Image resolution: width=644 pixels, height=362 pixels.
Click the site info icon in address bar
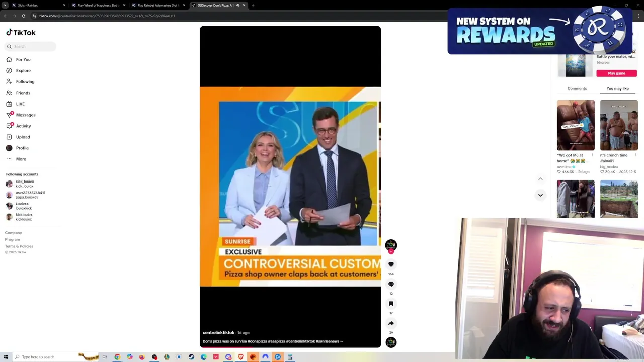(x=34, y=16)
